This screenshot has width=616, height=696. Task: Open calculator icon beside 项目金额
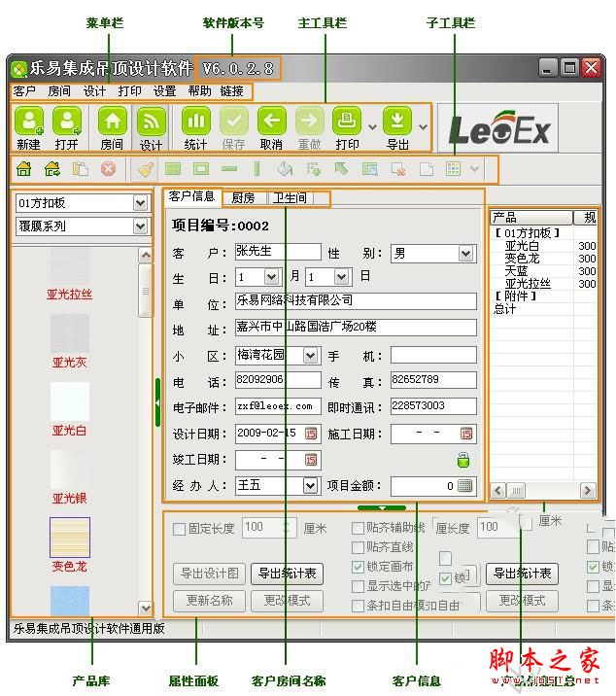pos(464,486)
